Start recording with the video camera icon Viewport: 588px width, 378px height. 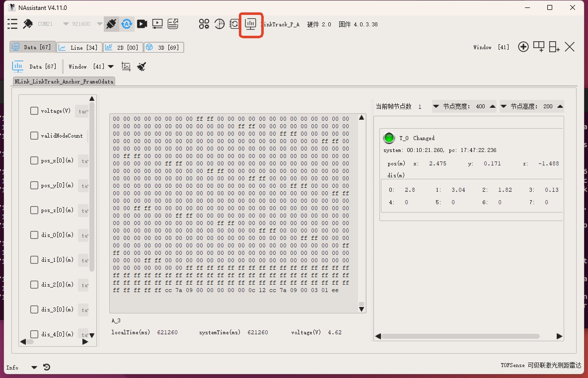[142, 24]
